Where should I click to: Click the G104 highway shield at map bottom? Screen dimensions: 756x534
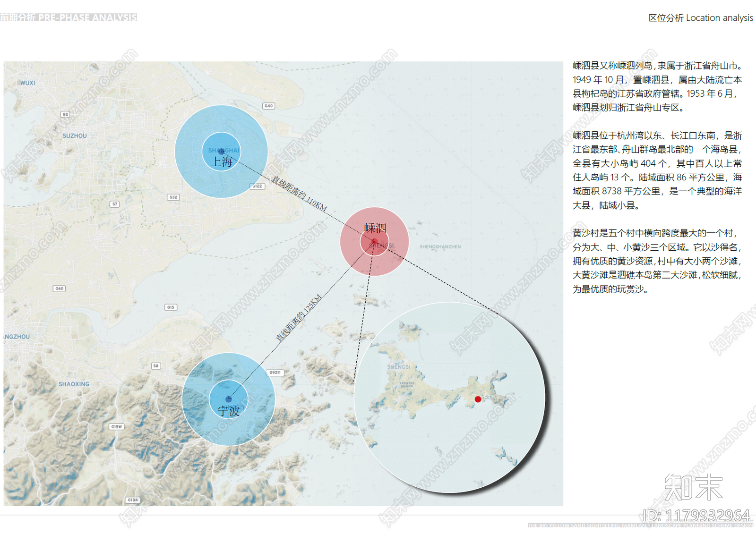click(x=133, y=500)
